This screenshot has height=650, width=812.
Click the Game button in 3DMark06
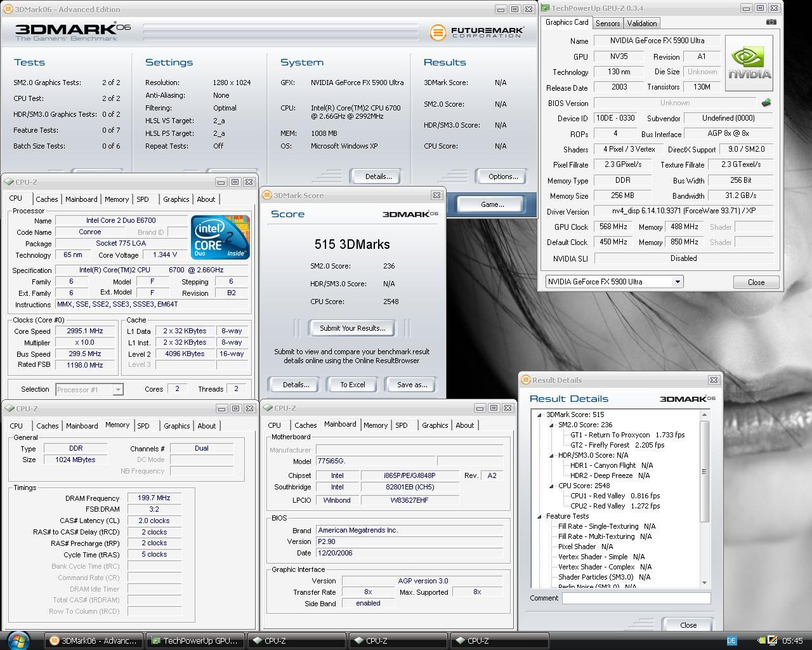click(492, 204)
